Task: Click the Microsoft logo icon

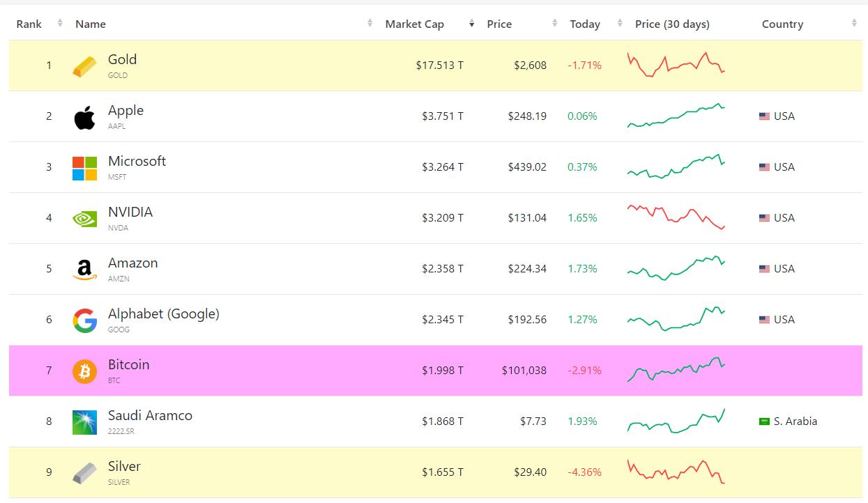Action: point(84,168)
